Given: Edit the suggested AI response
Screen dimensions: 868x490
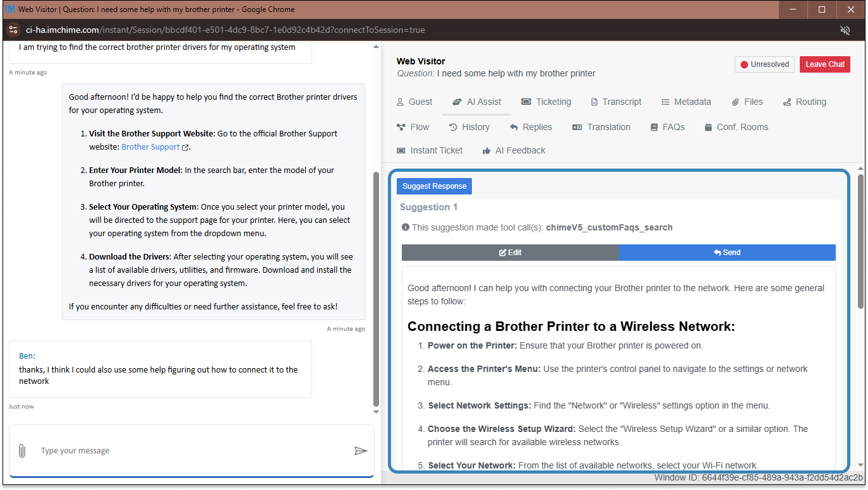Looking at the screenshot, I should (x=510, y=253).
